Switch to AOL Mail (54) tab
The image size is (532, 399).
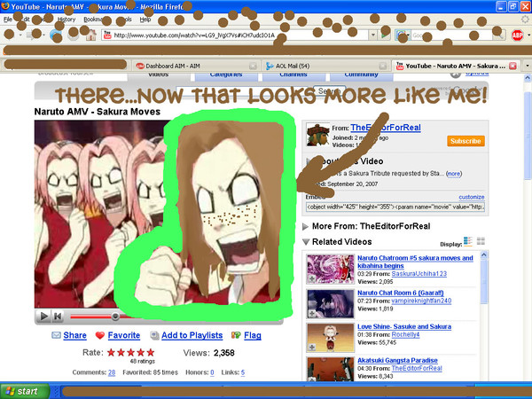[325, 66]
